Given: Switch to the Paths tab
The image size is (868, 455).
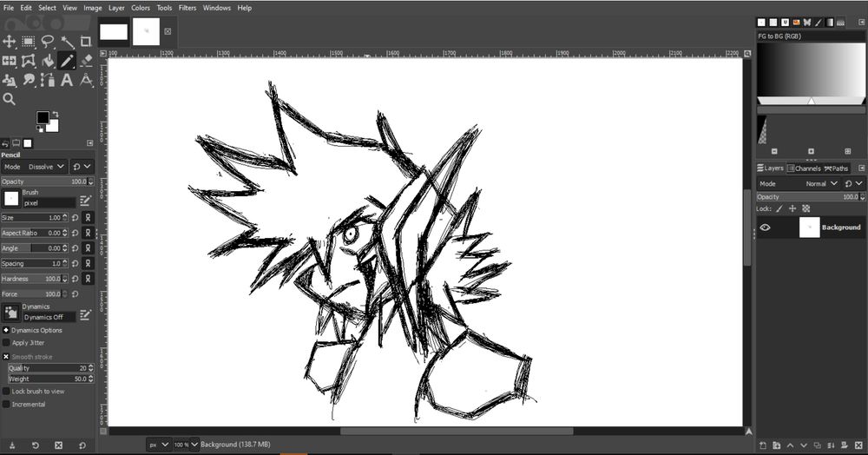Looking at the screenshot, I should [x=837, y=168].
